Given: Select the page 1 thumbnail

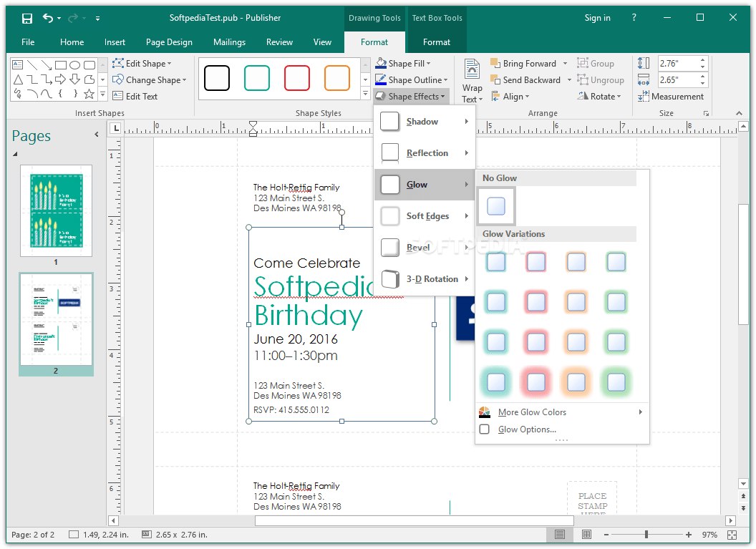Looking at the screenshot, I should pos(56,211).
